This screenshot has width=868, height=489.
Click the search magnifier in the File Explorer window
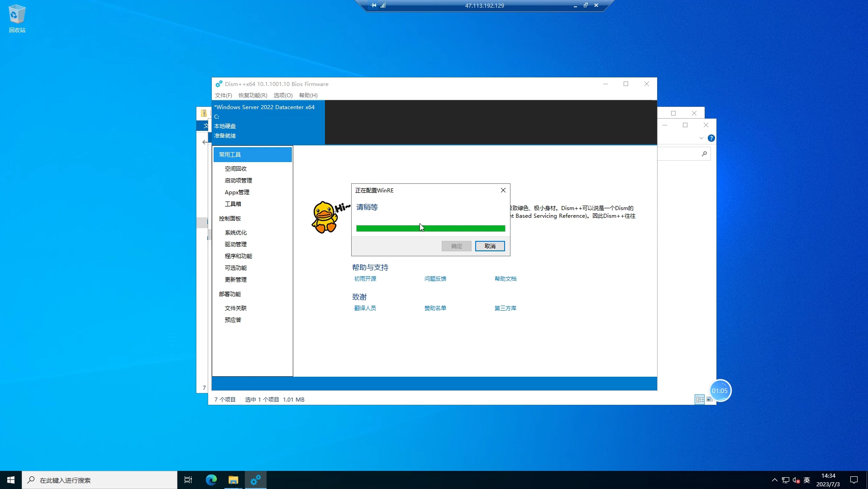pos(704,154)
